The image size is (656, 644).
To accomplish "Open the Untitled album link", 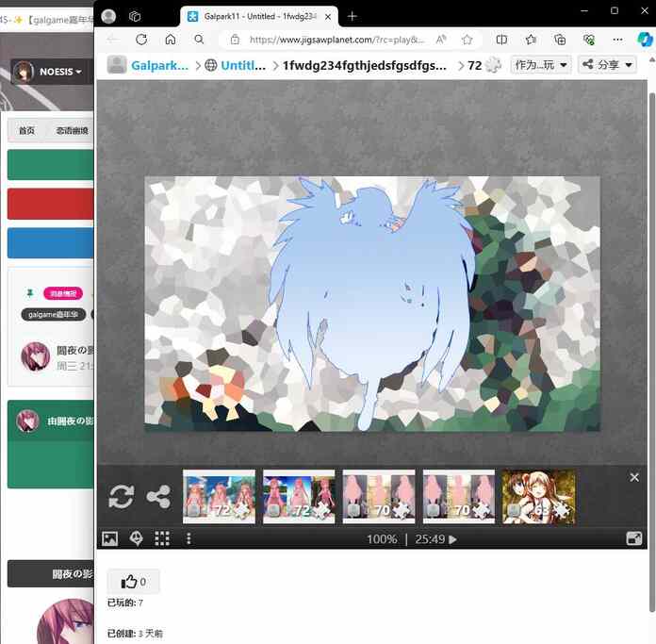I will click(x=243, y=65).
